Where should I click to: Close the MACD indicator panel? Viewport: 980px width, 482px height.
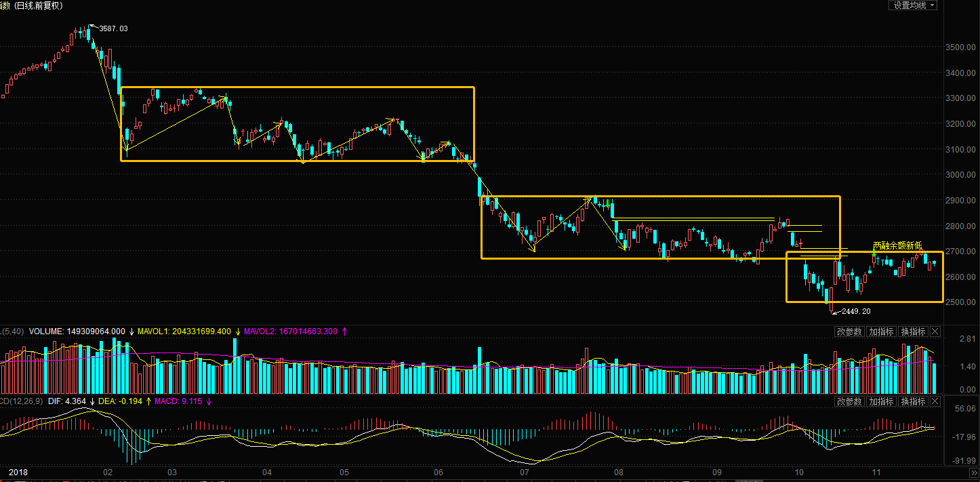coord(935,401)
